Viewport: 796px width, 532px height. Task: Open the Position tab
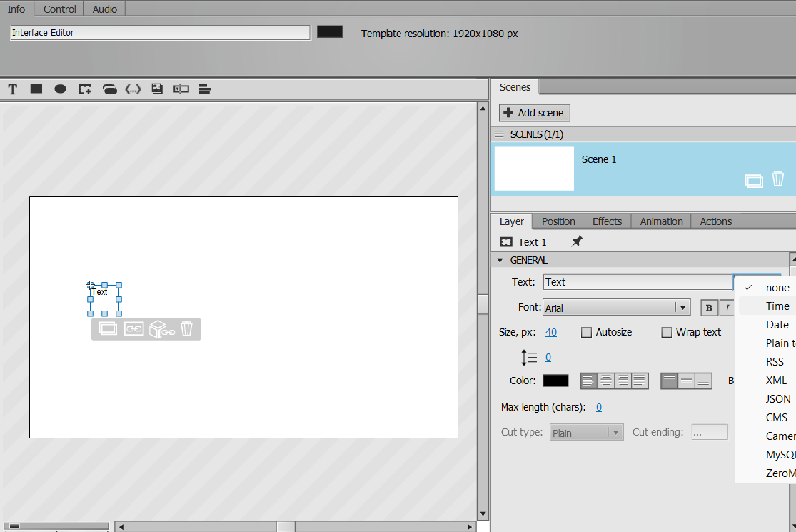[x=558, y=221]
